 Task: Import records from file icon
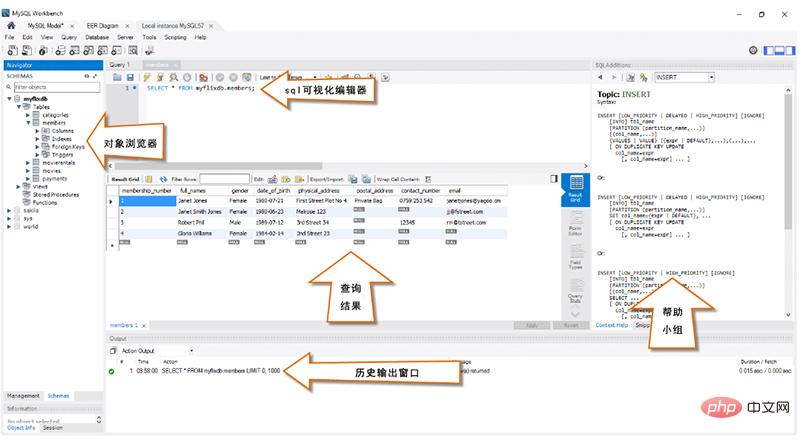click(366, 179)
